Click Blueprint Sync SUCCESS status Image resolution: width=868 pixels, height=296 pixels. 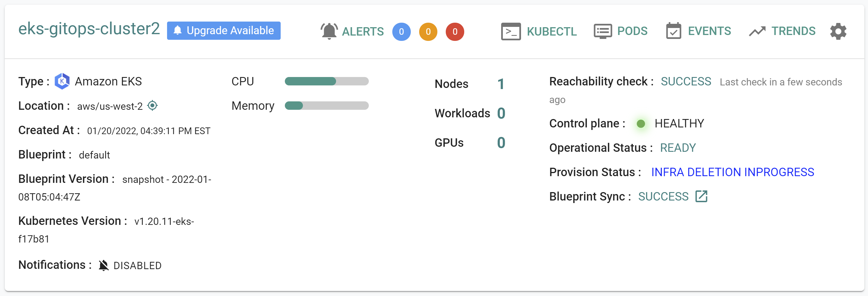click(x=663, y=196)
